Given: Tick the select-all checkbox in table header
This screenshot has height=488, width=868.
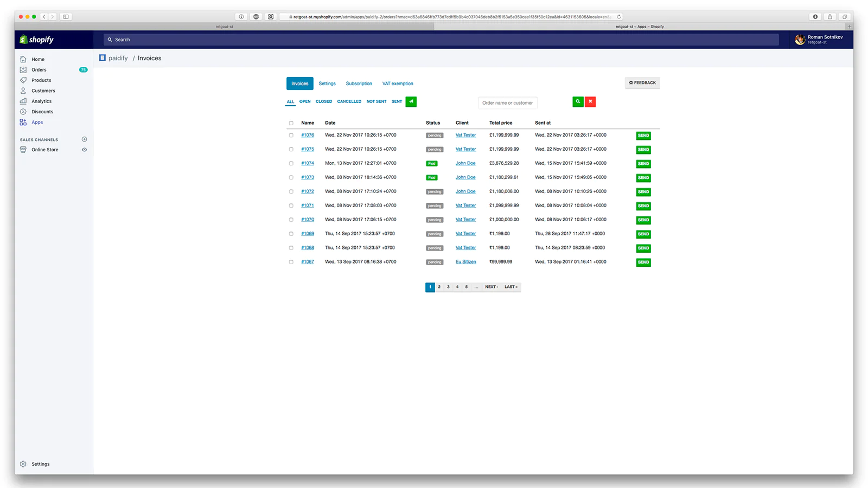Looking at the screenshot, I should pyautogui.click(x=291, y=123).
